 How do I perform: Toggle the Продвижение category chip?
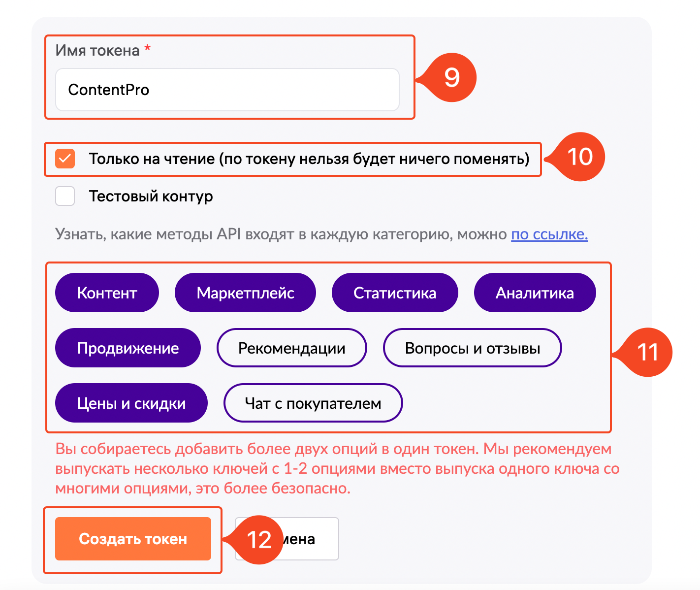(x=128, y=348)
